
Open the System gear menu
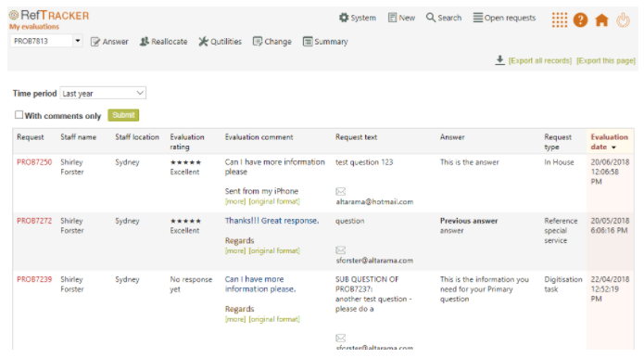[358, 18]
